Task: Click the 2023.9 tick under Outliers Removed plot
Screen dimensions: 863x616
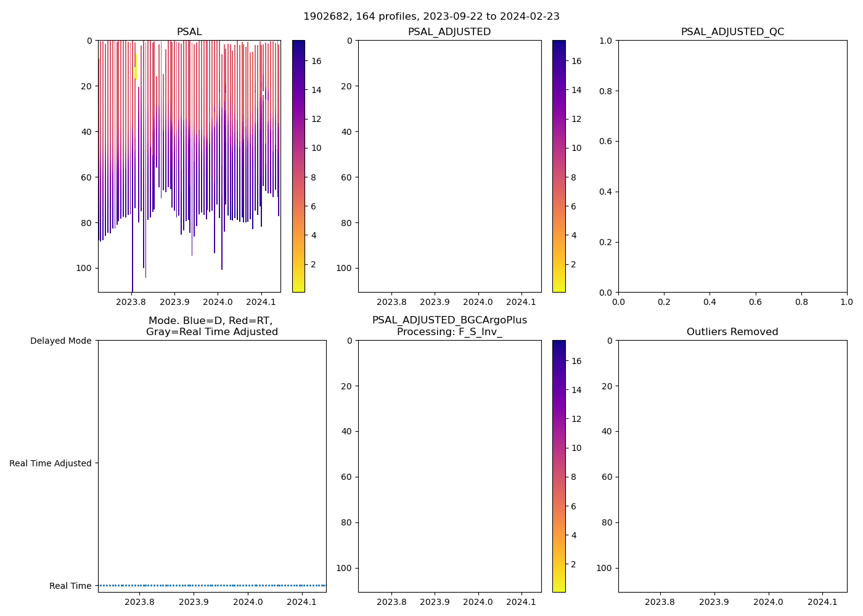Action: coord(714,602)
